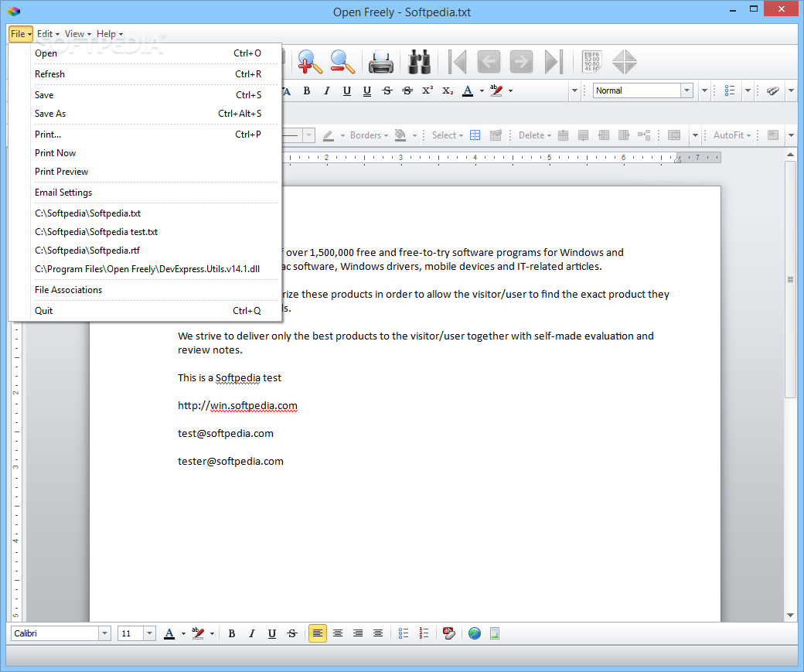
Task: Click the four-triangle fullscreen icon
Action: click(x=624, y=62)
